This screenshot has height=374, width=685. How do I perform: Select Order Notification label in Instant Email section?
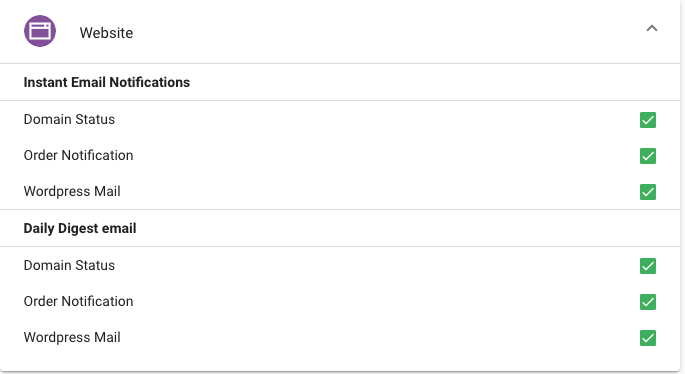(x=78, y=155)
